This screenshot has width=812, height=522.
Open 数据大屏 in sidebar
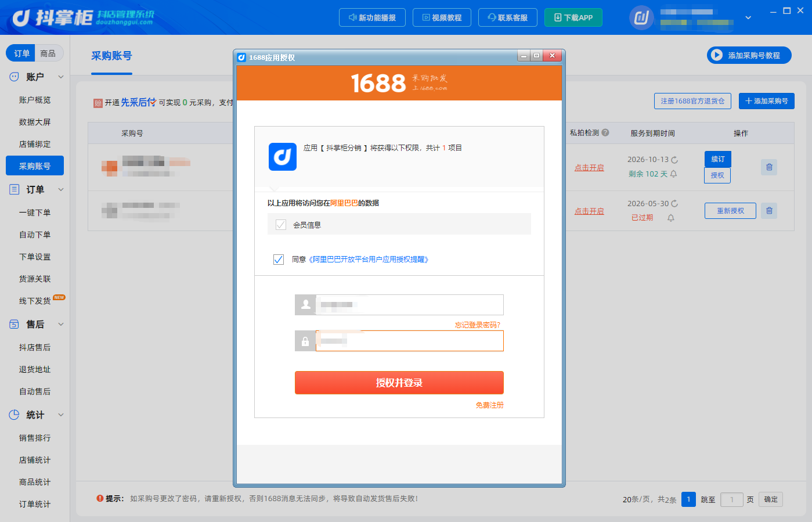click(x=35, y=122)
